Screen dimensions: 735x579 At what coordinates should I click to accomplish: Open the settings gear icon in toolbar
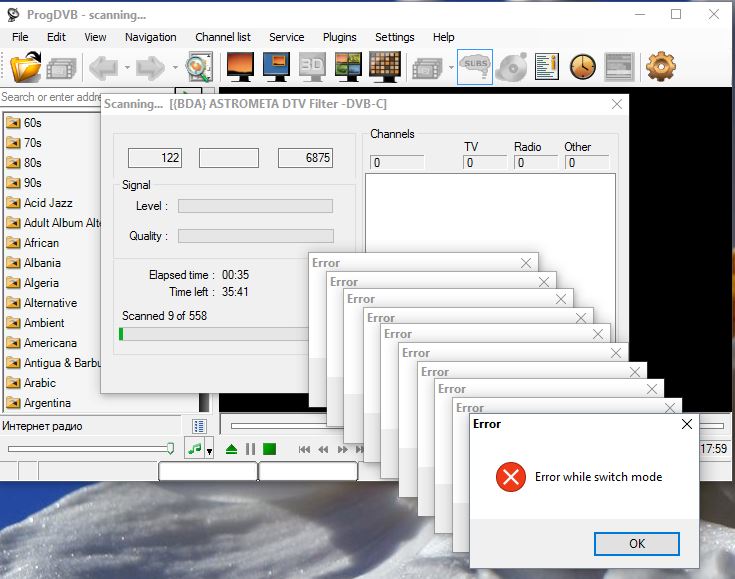[x=660, y=67]
